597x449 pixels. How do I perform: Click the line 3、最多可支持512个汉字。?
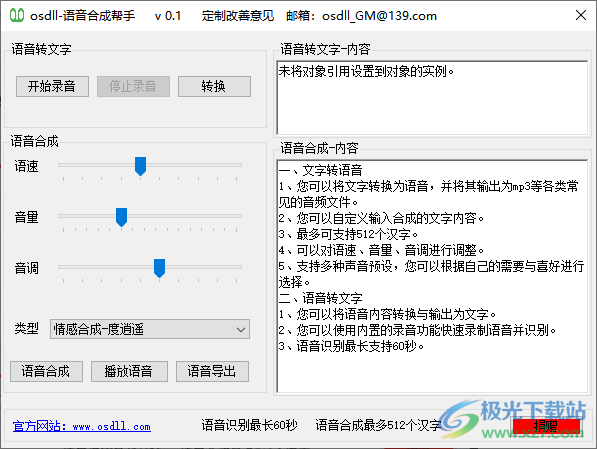(348, 234)
